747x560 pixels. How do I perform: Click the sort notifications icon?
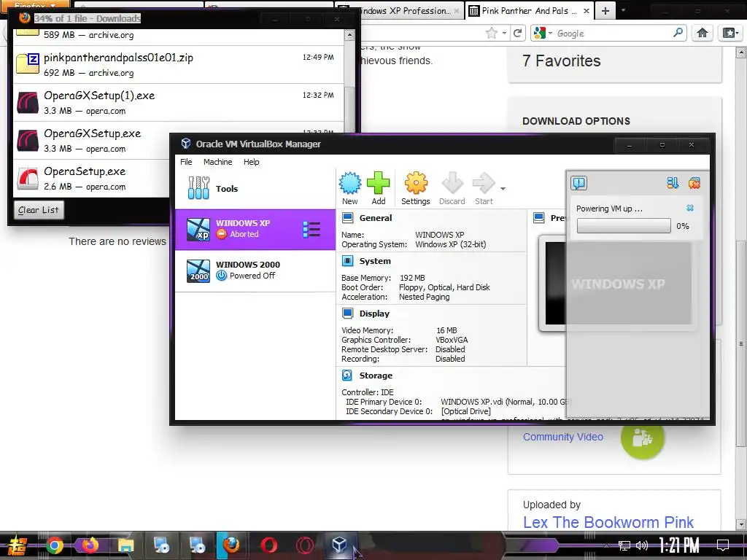tap(673, 183)
